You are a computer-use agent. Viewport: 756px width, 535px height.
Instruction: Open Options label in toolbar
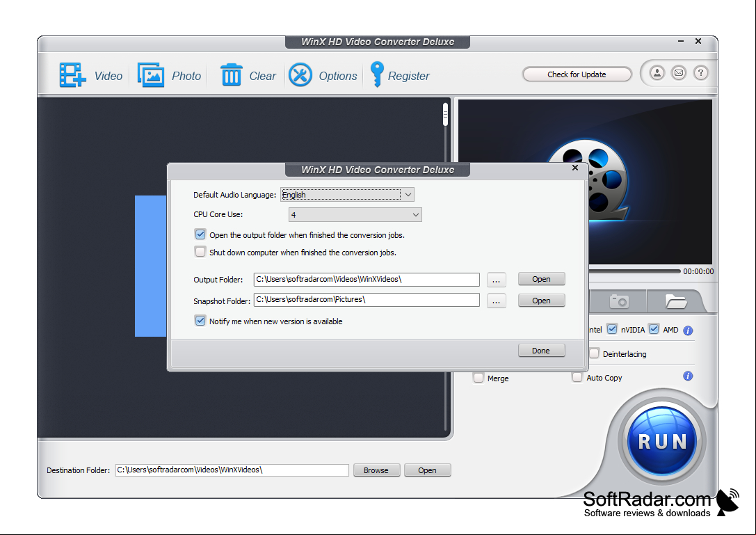tap(337, 76)
